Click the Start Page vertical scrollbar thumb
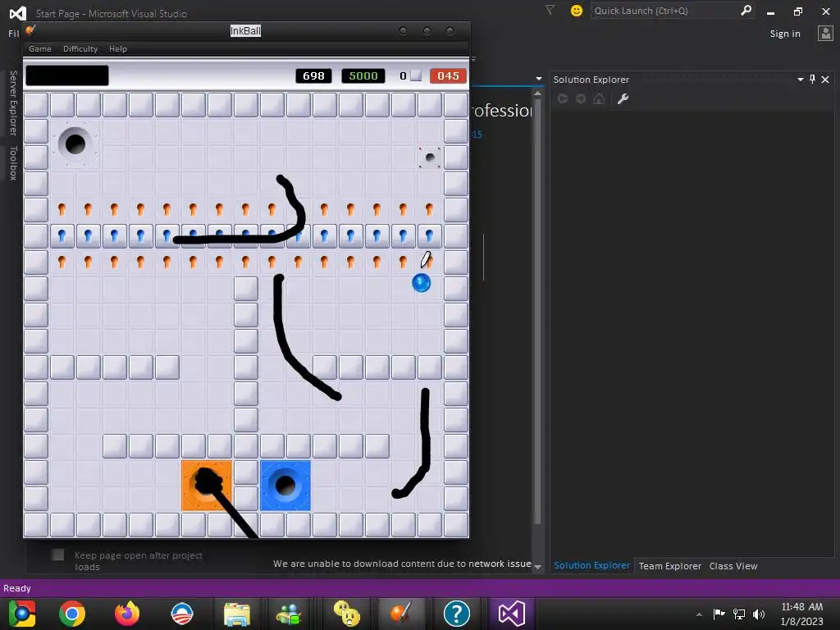This screenshot has width=840, height=630. pyautogui.click(x=537, y=311)
